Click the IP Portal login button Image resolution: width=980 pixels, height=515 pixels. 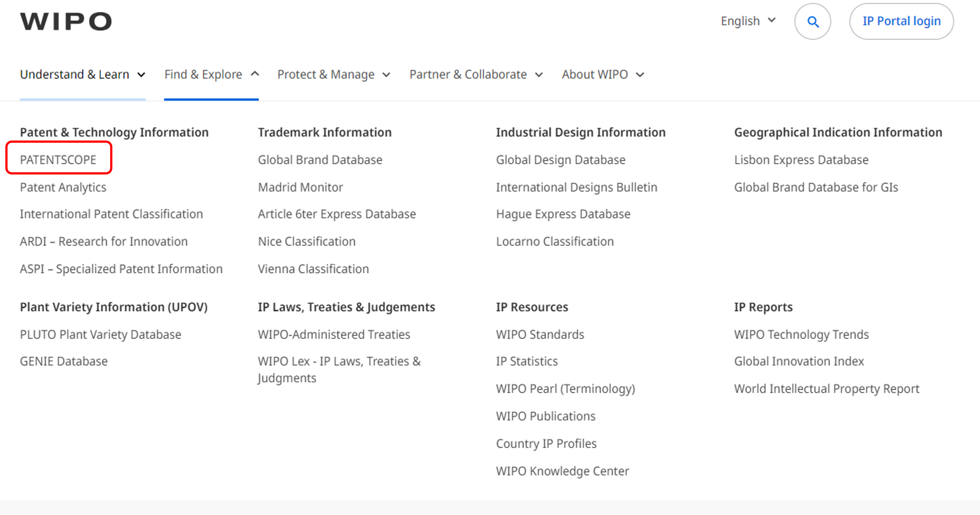point(901,21)
